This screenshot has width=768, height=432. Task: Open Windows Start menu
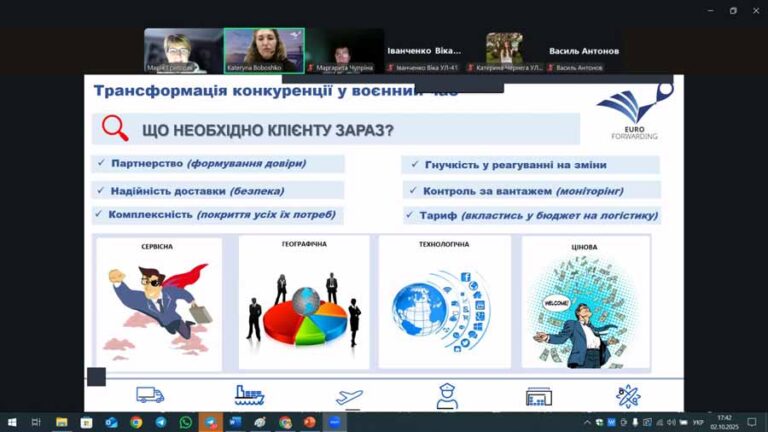click(12, 422)
